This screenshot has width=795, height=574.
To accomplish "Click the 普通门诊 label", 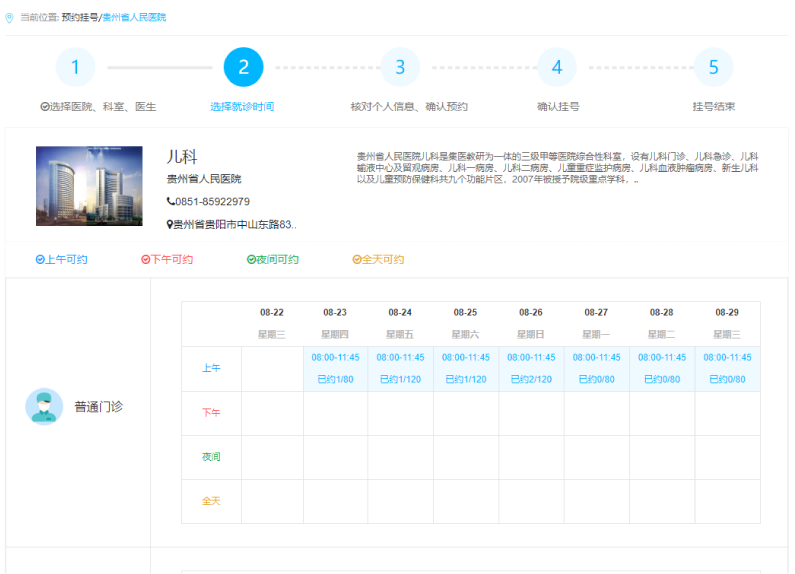I will [98, 407].
